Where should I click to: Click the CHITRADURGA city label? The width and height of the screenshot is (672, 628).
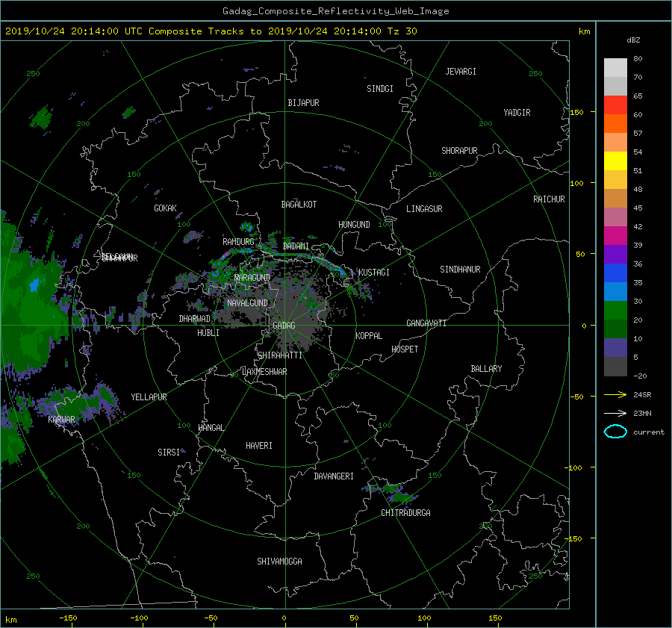405,513
